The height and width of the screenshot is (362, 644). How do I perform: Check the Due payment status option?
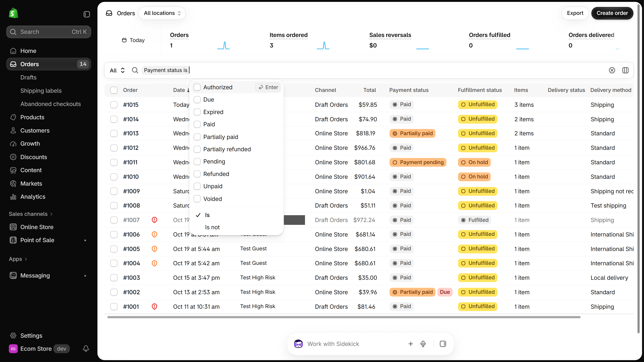pyautogui.click(x=197, y=99)
